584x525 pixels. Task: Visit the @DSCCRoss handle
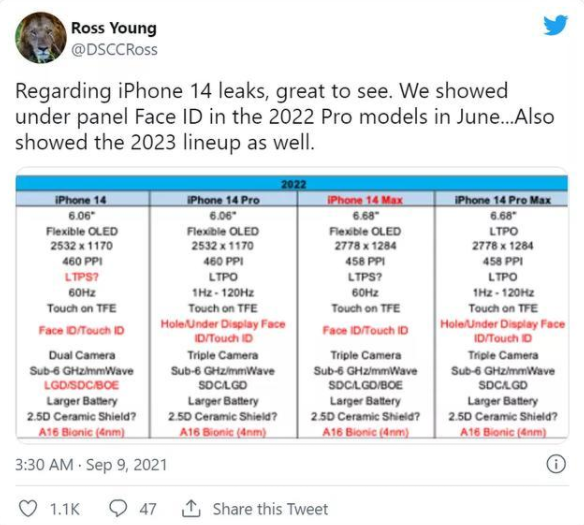click(114, 50)
